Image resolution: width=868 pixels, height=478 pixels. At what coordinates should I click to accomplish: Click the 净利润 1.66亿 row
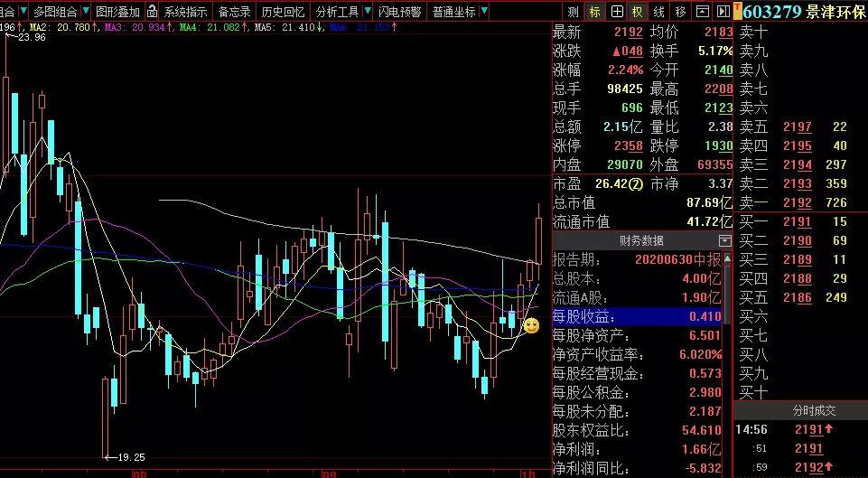point(637,449)
